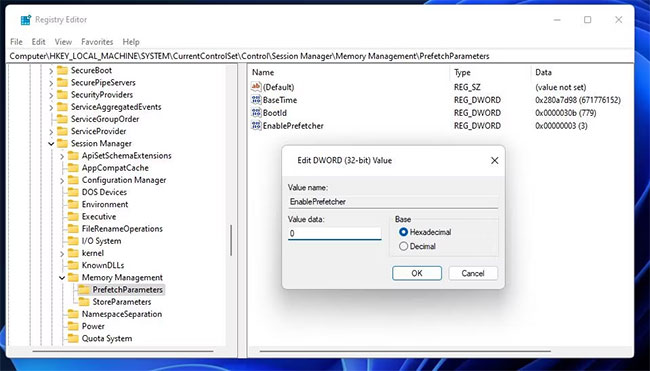
Task: Select the PrefetchParameters tree item
Action: click(x=127, y=290)
